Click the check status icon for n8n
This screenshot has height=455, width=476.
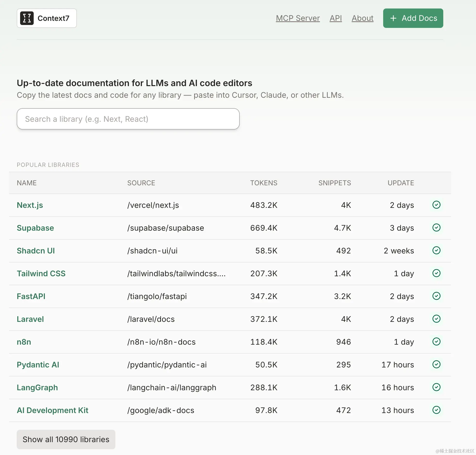436,342
